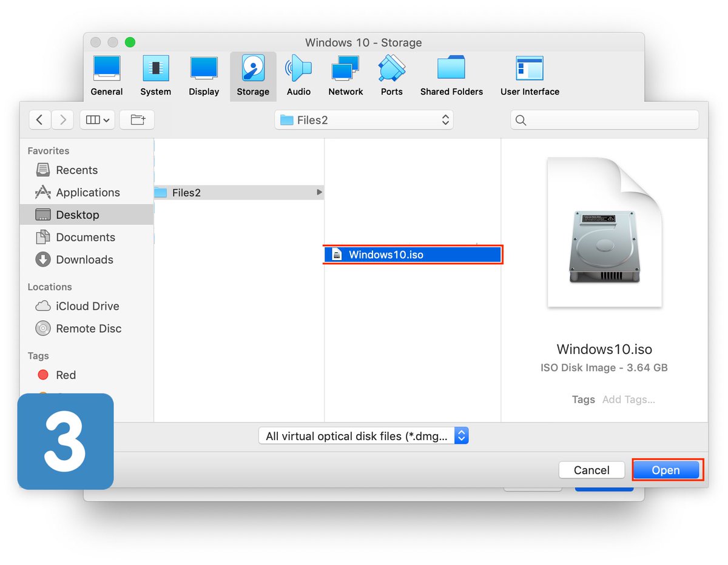Viewport: 728px width, 565px height.
Task: Open the Display settings tab
Action: [204, 76]
